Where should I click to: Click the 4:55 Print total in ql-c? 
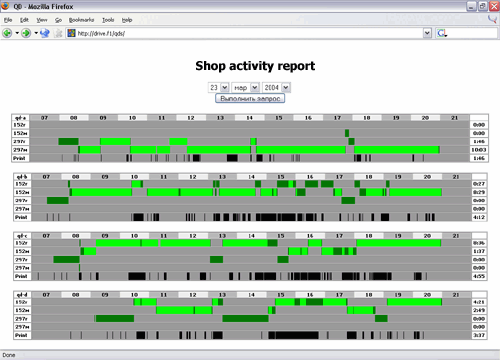click(479, 276)
